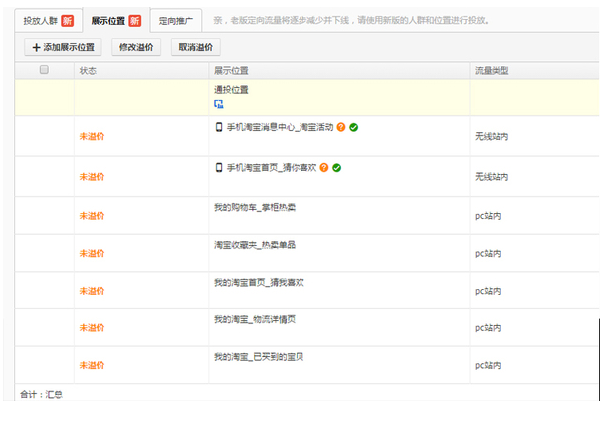
Task: Open the 投放人群 tab
Action: [x=48, y=21]
